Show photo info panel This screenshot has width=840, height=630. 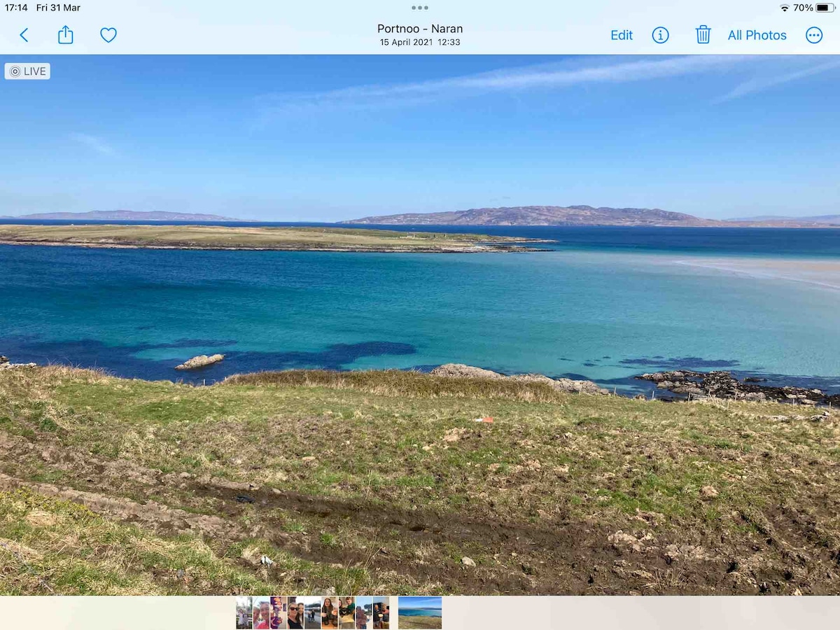[x=661, y=35]
